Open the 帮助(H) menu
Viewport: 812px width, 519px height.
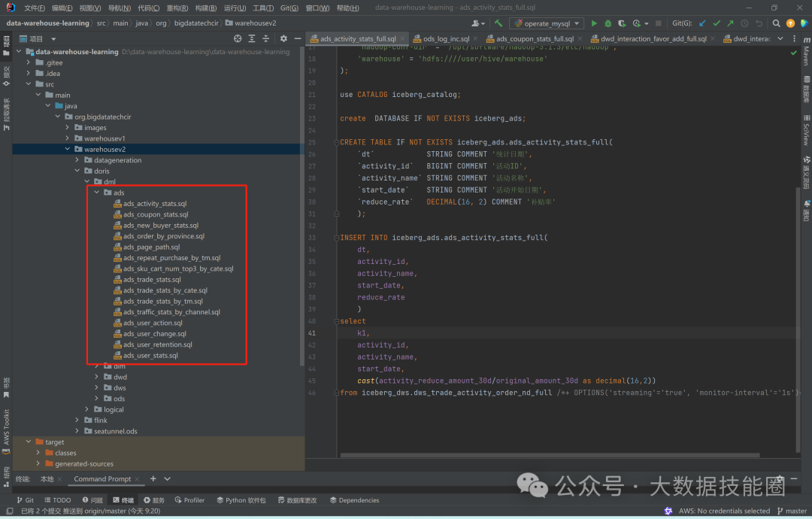point(347,8)
